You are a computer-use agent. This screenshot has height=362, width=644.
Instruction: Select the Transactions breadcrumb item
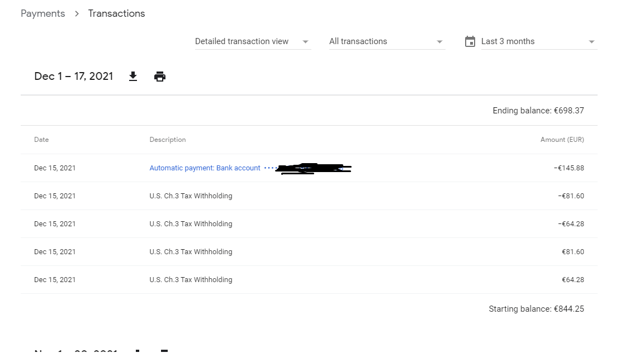click(x=116, y=13)
